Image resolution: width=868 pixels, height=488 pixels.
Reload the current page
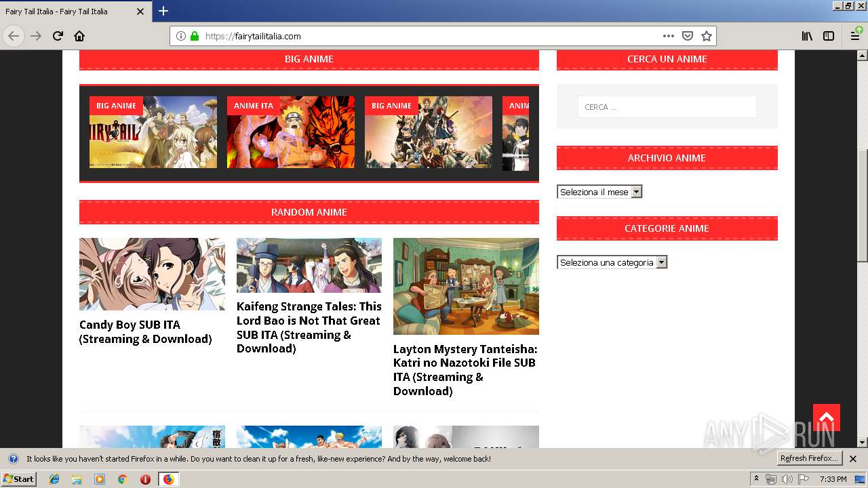[x=58, y=36]
